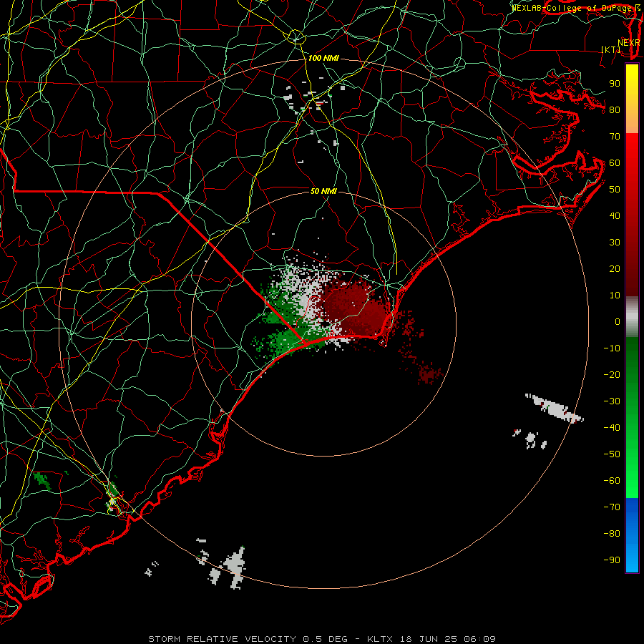The width and height of the screenshot is (644, 644).
Task: Click the -30 value on velocity scale
Action: 612,401
